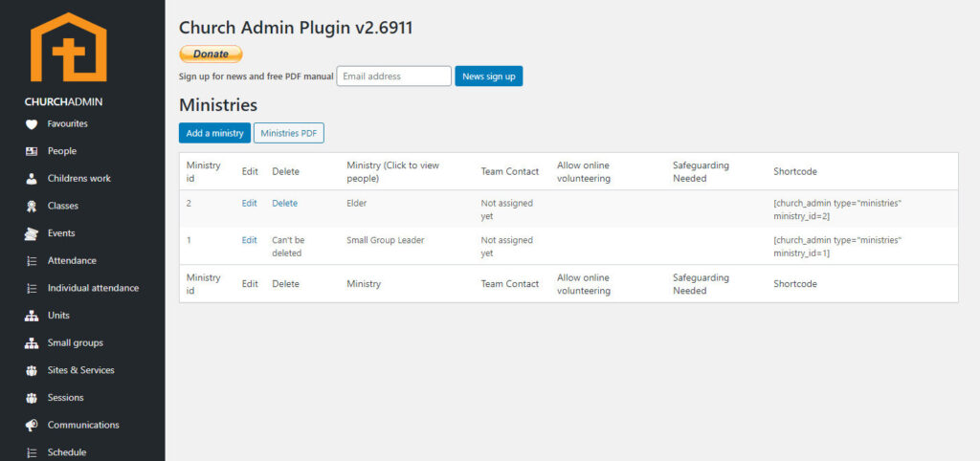Viewport: 980px width, 461px height.
Task: Click the heart icon beside Favourites
Action: (x=32, y=124)
